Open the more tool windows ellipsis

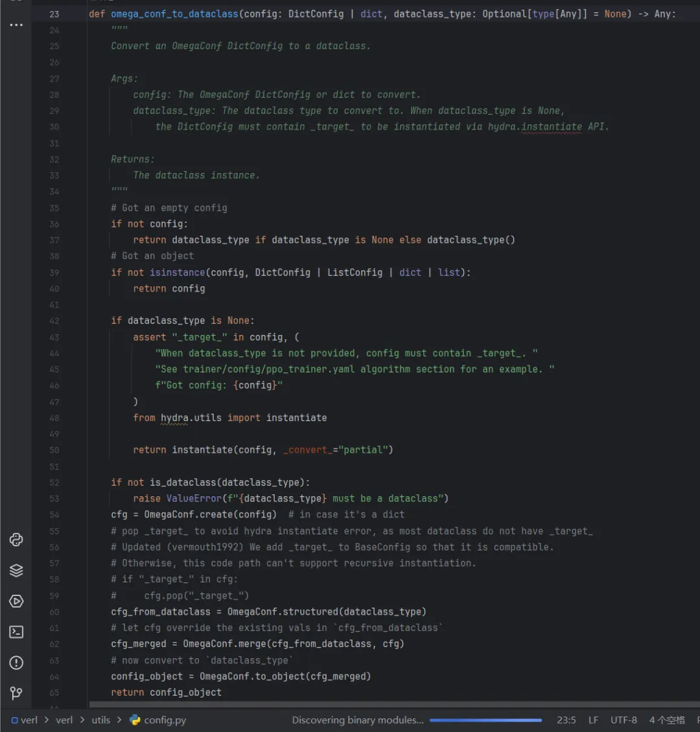tap(16, 25)
